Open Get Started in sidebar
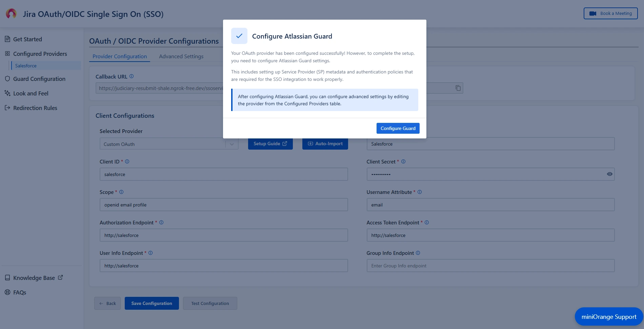 click(x=27, y=39)
